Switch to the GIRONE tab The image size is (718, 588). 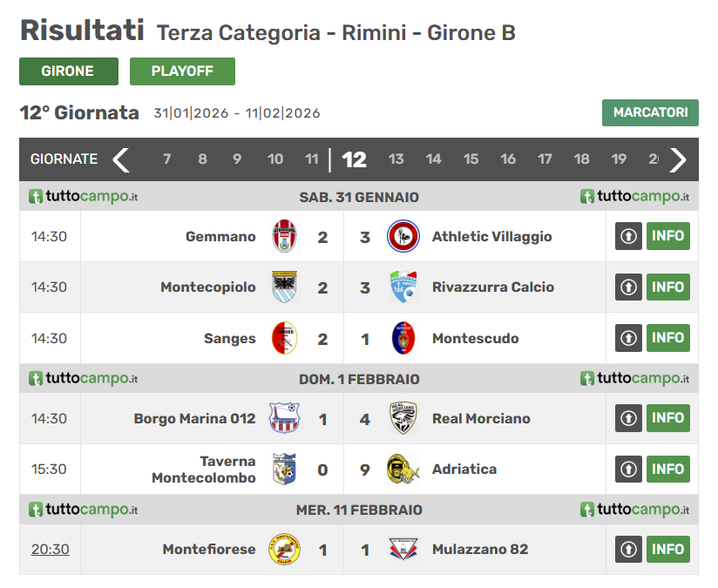[69, 71]
